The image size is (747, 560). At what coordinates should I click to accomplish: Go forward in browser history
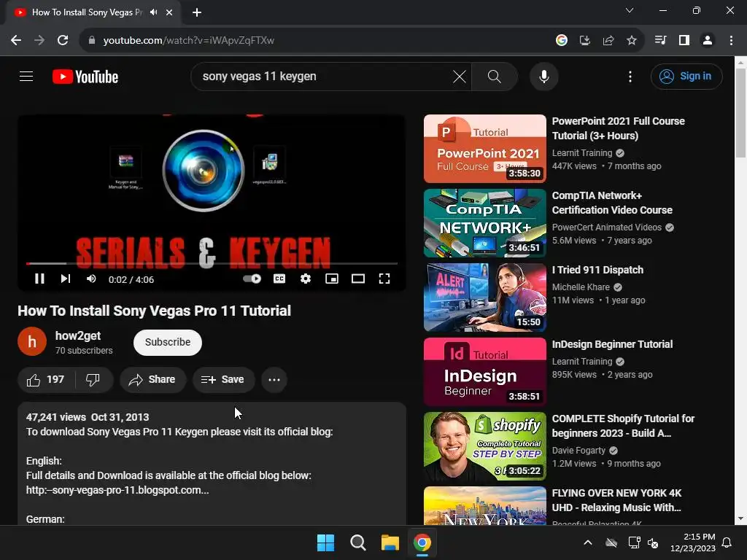pos(39,40)
